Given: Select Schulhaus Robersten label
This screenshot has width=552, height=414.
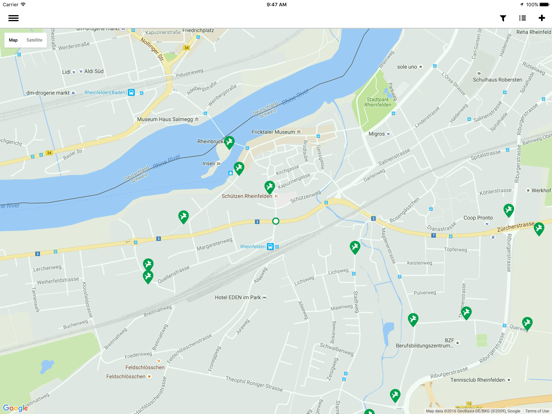Looking at the screenshot, I should (497, 80).
